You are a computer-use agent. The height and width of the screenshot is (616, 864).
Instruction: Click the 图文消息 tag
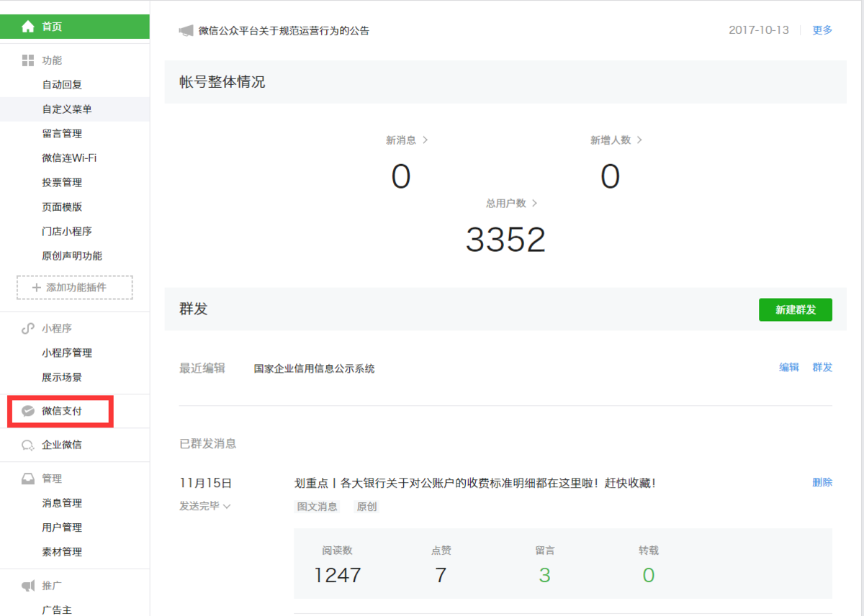click(x=318, y=507)
